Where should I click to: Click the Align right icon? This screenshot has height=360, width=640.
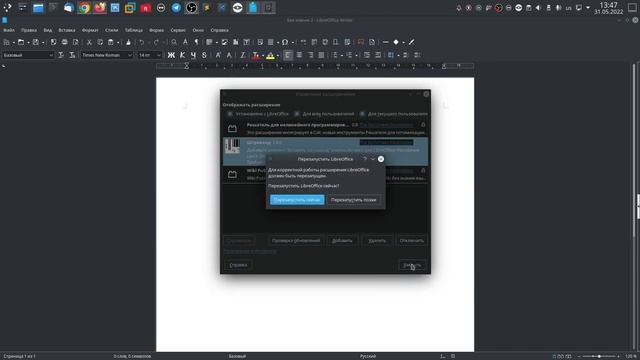click(310, 55)
